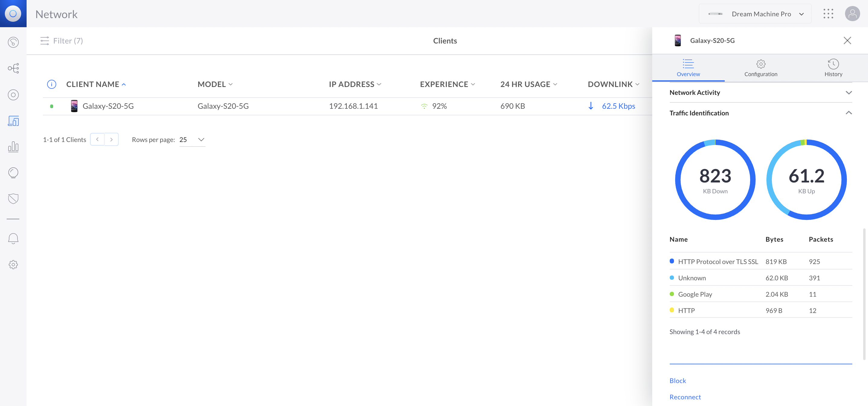Click the 61.2 KB Up donut chart

pos(806,179)
